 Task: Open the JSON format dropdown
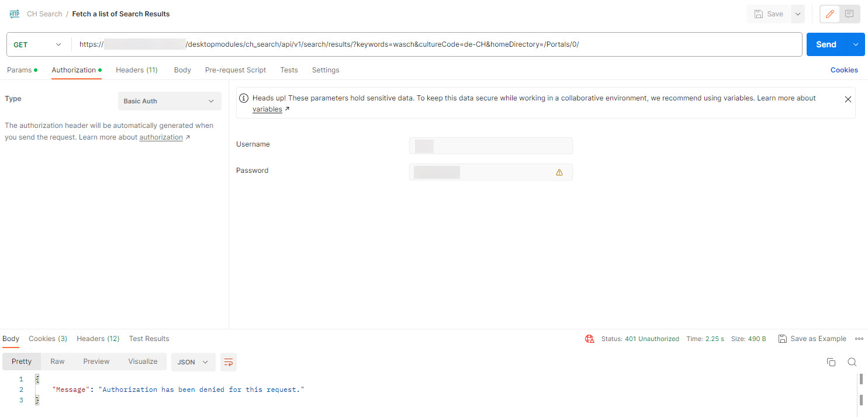(193, 362)
